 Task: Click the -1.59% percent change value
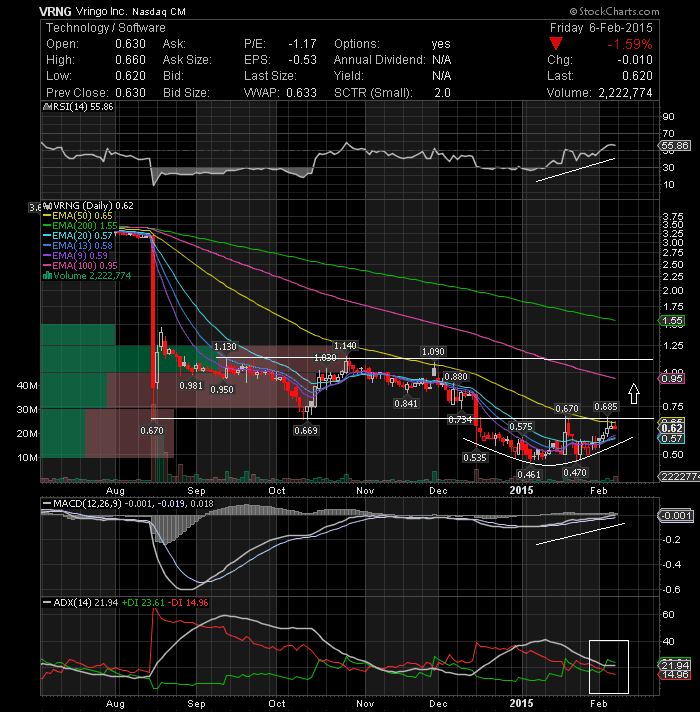[630, 44]
